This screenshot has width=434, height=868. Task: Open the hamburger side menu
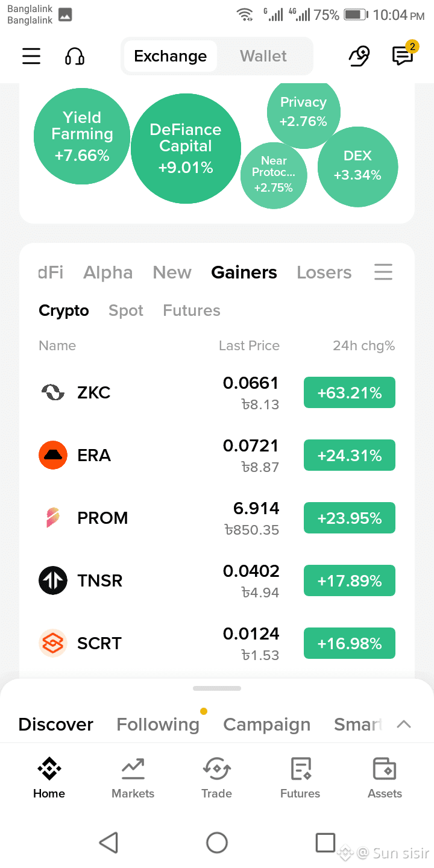pyautogui.click(x=31, y=56)
